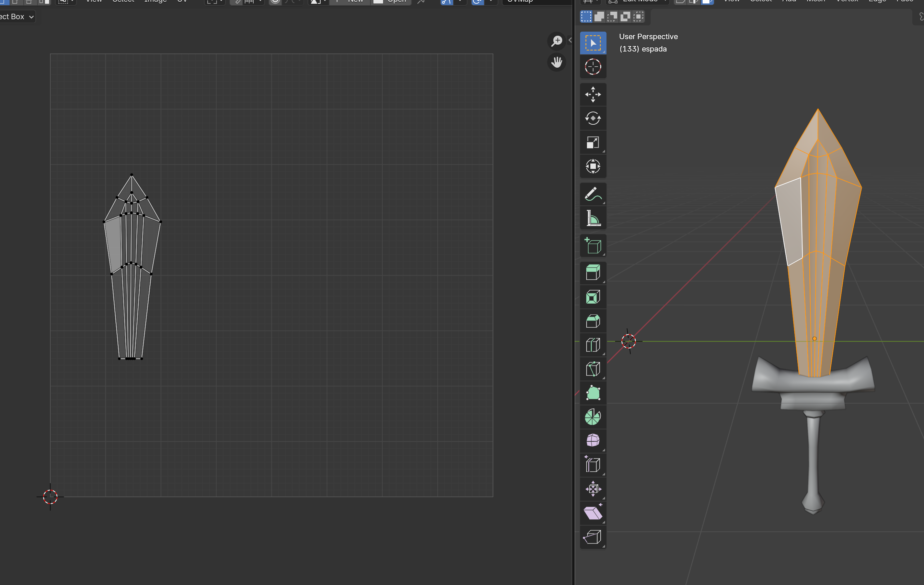Select the Shear tool

click(593, 513)
